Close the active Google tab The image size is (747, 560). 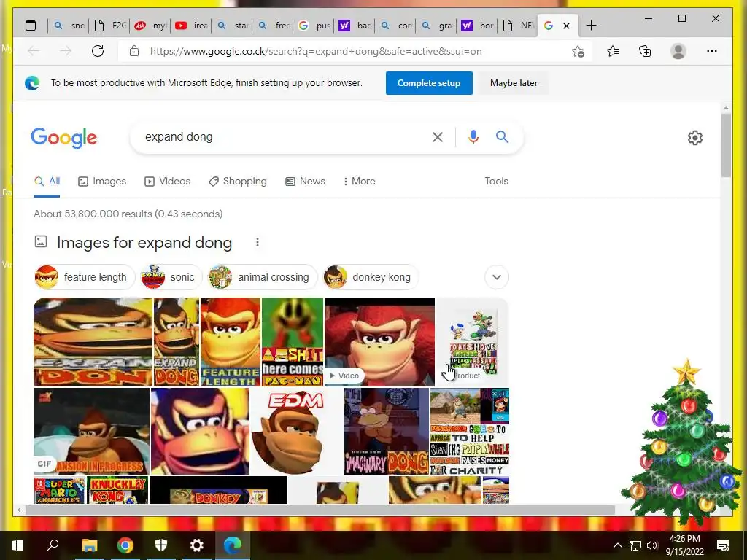coord(566,26)
